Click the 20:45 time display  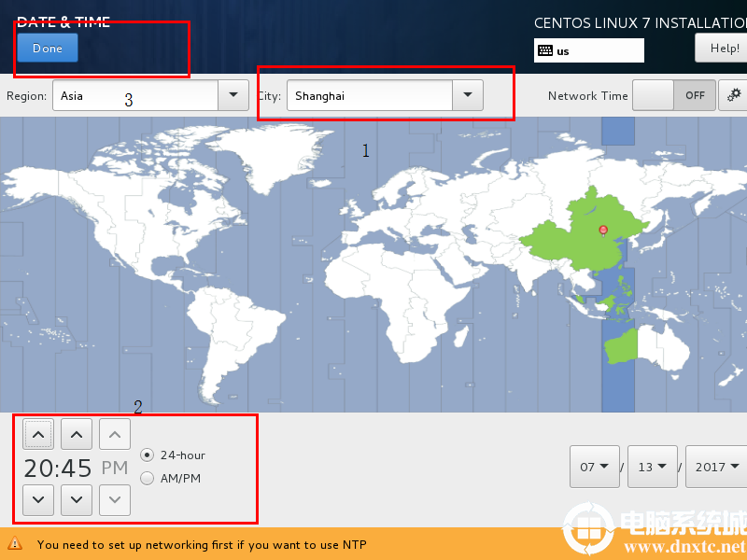(57, 469)
